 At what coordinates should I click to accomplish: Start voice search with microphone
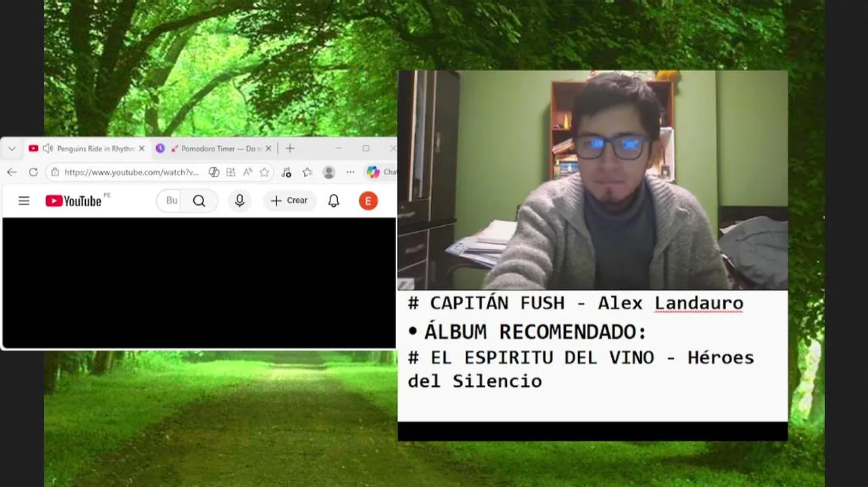(x=239, y=201)
